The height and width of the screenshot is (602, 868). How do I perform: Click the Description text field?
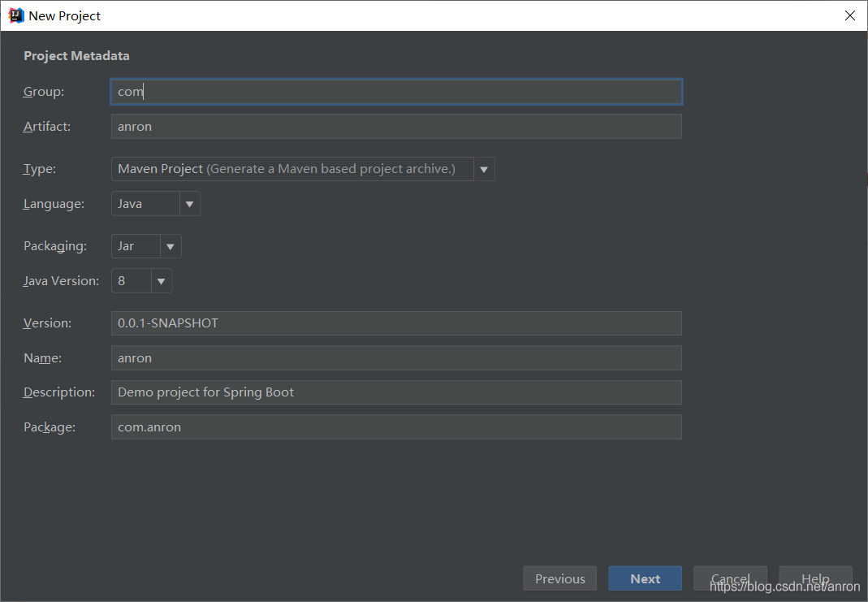pyautogui.click(x=396, y=392)
